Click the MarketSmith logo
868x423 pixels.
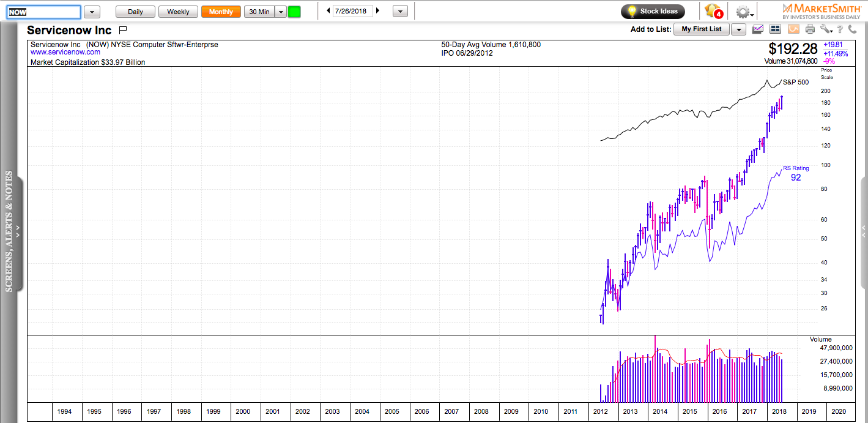(822, 10)
